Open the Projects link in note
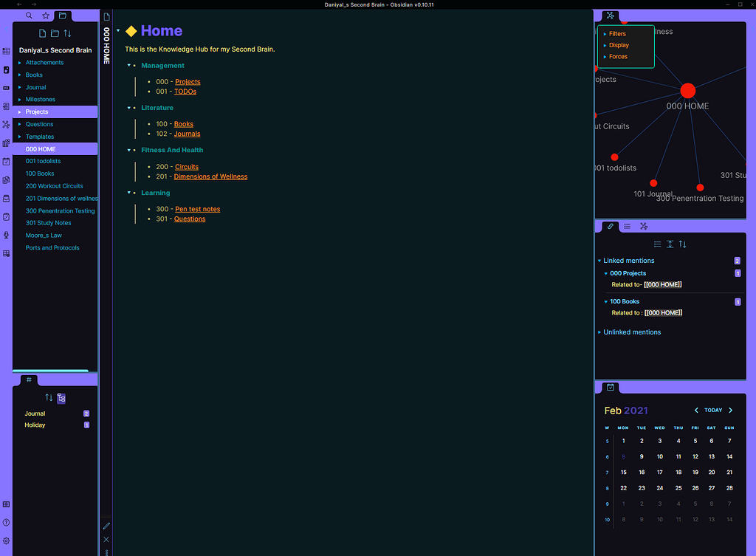756x556 pixels. [x=188, y=82]
